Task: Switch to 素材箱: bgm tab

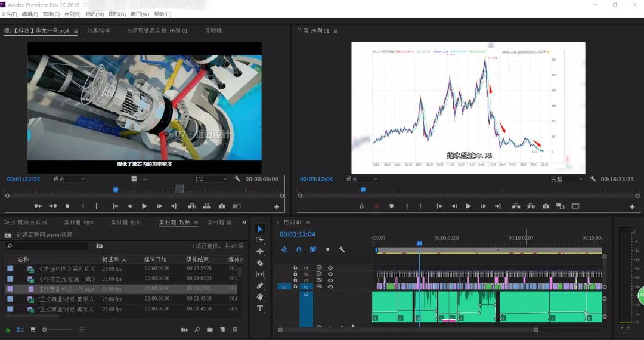Action: tap(79, 222)
